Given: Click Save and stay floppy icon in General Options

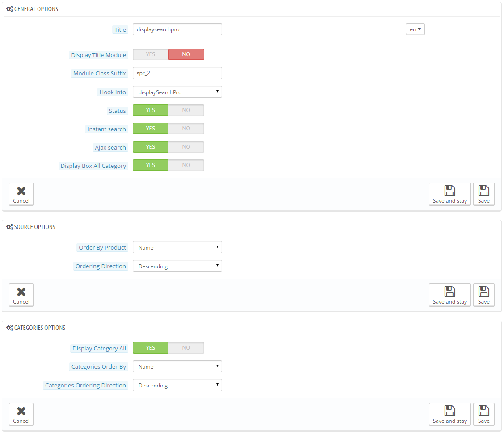Looking at the screenshot, I should tap(449, 191).
